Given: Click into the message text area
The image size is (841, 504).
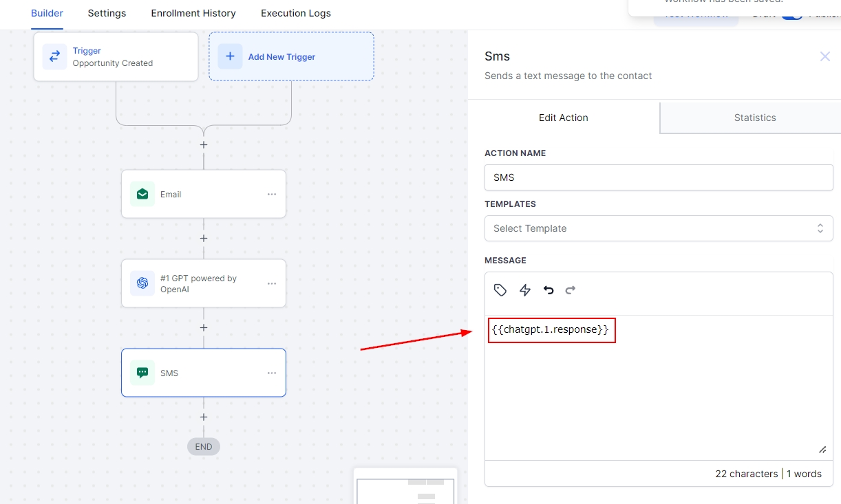Looking at the screenshot, I should tap(659, 388).
